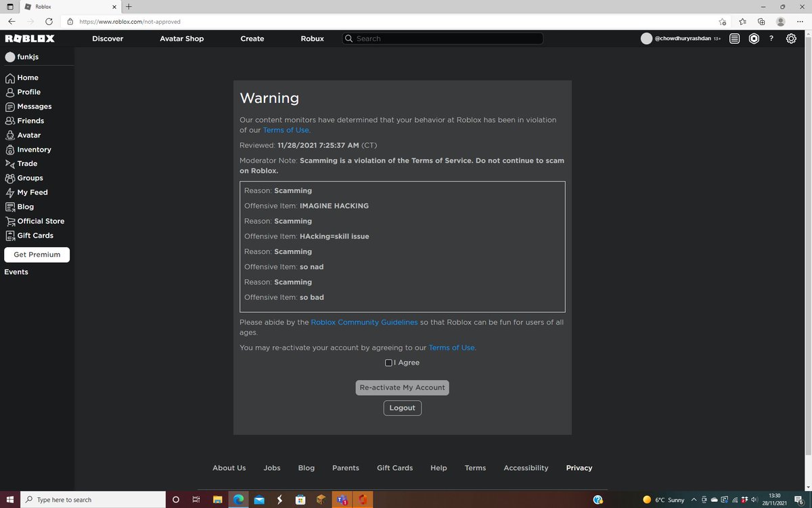Open the Robux balance icon
The height and width of the screenshot is (508, 812).
point(754,39)
